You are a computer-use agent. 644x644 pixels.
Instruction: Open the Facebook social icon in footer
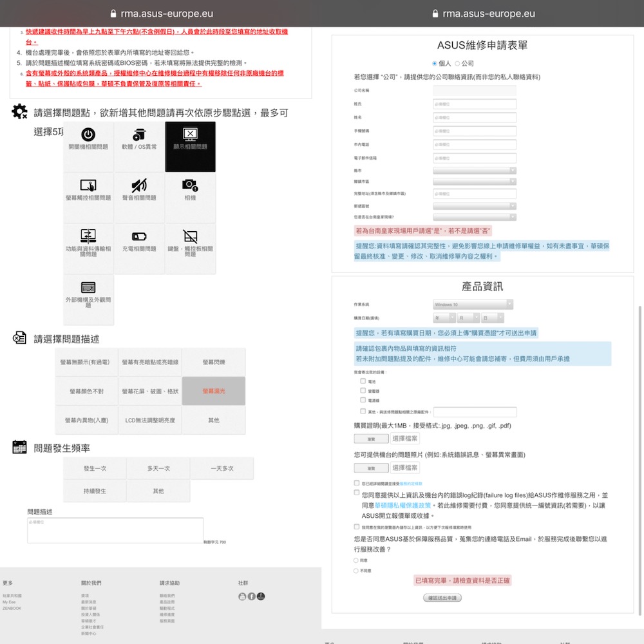click(x=251, y=596)
